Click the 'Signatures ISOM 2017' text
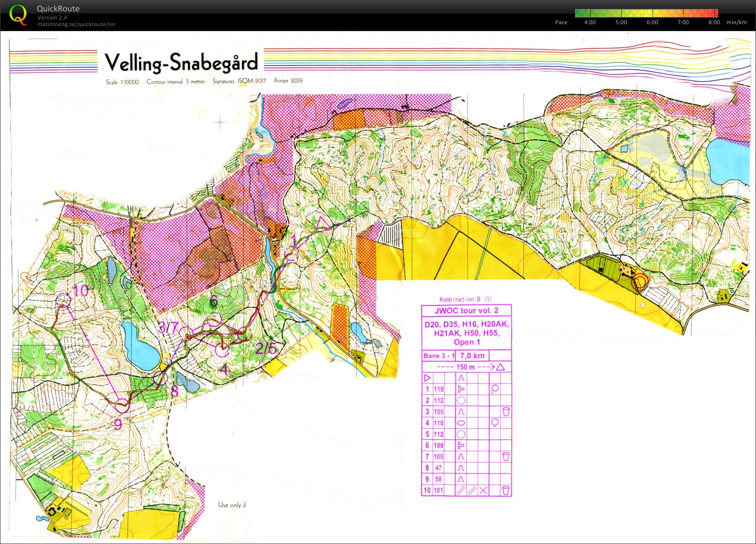This screenshot has height=544, width=756. [239, 81]
